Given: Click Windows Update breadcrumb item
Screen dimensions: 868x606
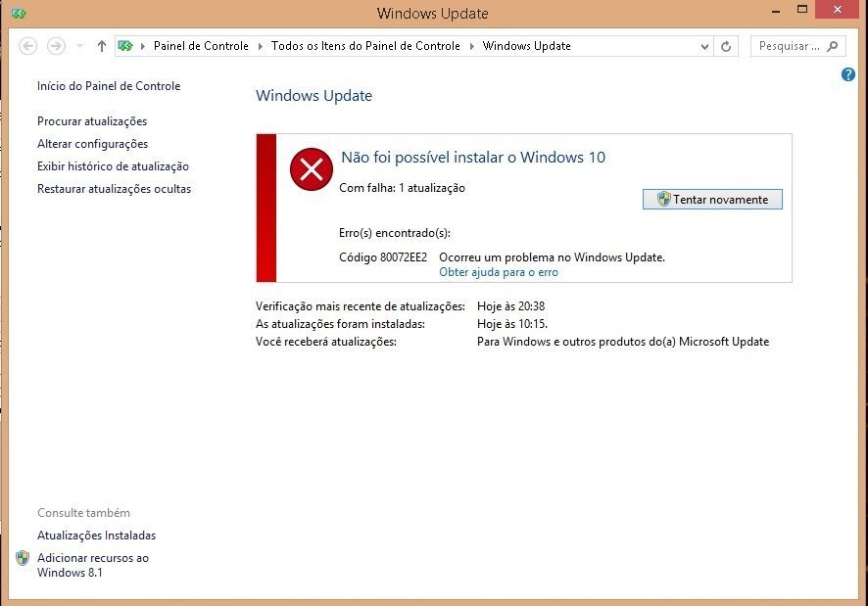Looking at the screenshot, I should pos(526,46).
